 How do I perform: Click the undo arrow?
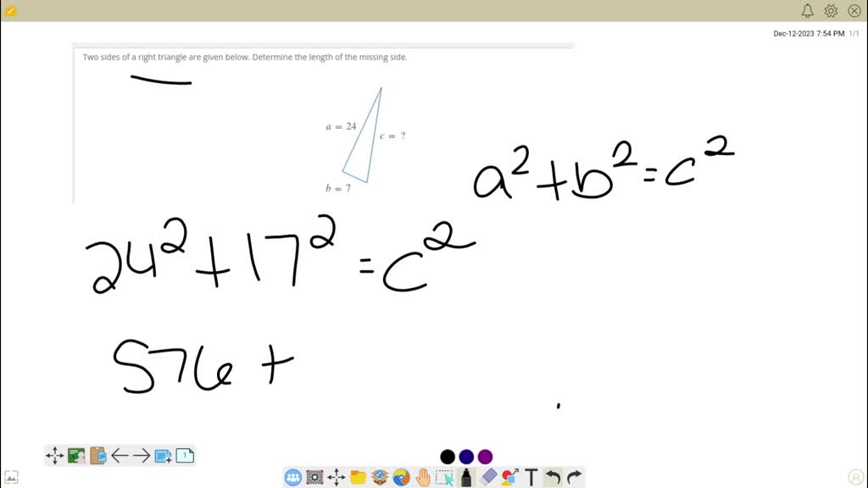pyautogui.click(x=553, y=476)
